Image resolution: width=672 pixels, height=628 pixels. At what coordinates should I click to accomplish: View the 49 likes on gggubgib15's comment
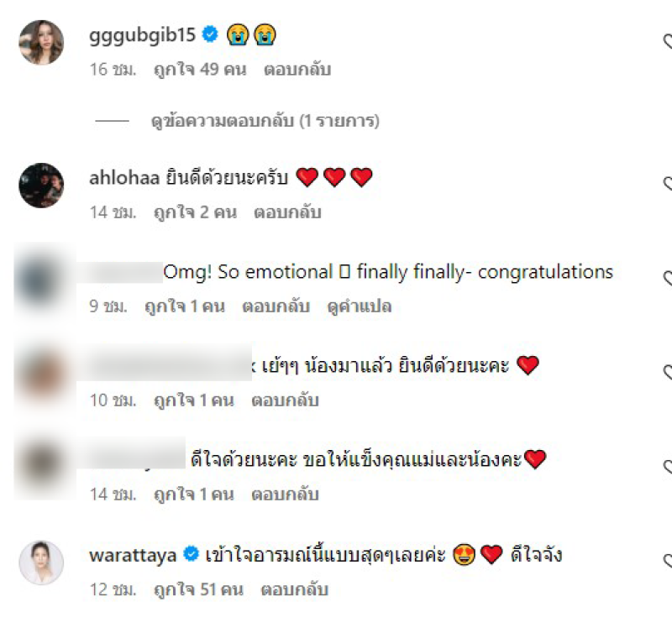(x=200, y=70)
